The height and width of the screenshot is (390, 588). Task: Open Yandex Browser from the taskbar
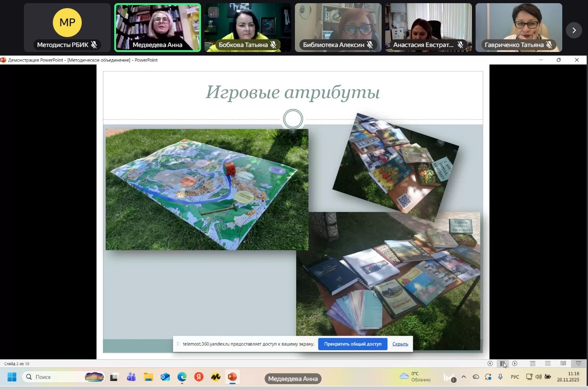pos(199,377)
